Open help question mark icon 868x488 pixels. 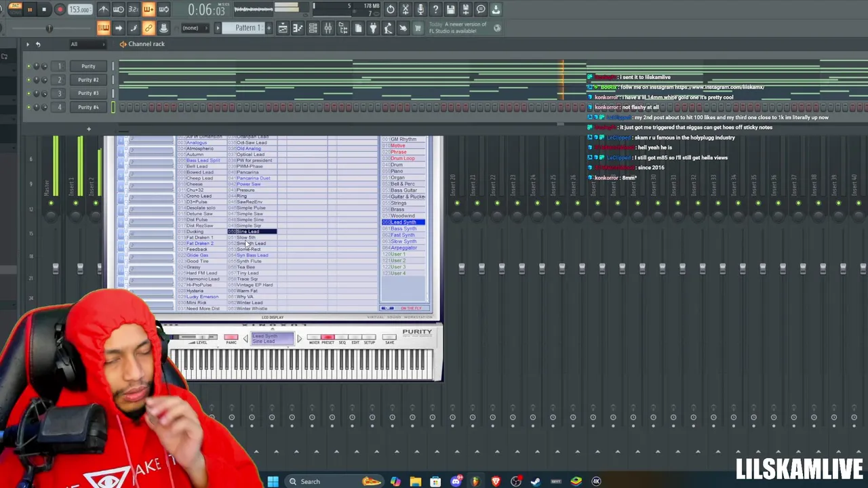pos(435,9)
